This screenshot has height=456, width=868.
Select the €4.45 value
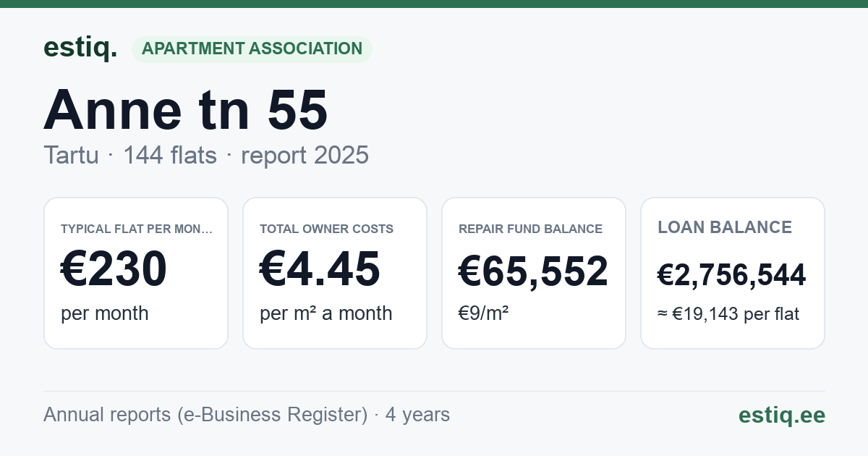[320, 269]
